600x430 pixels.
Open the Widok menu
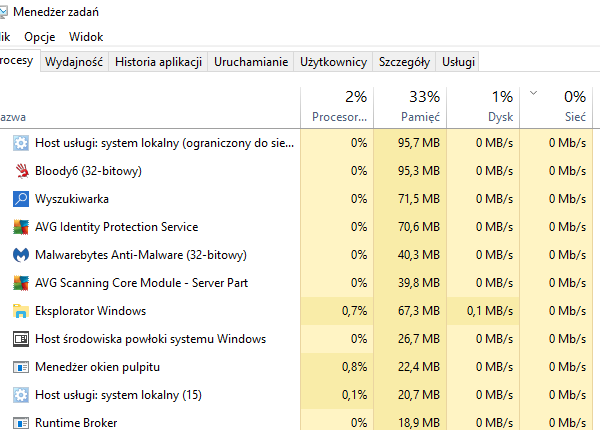click(86, 37)
